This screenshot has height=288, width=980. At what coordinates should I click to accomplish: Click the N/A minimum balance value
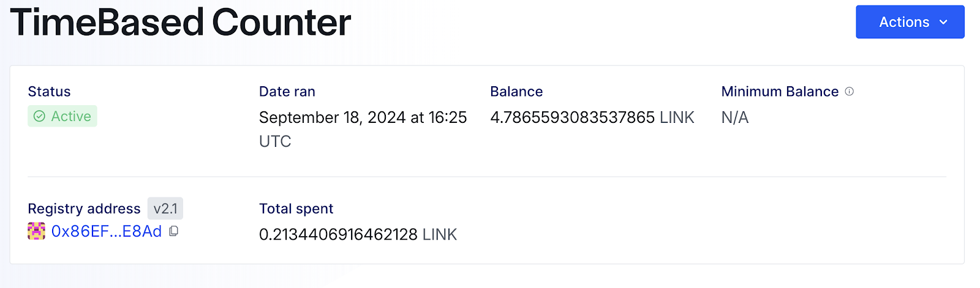[x=735, y=117]
